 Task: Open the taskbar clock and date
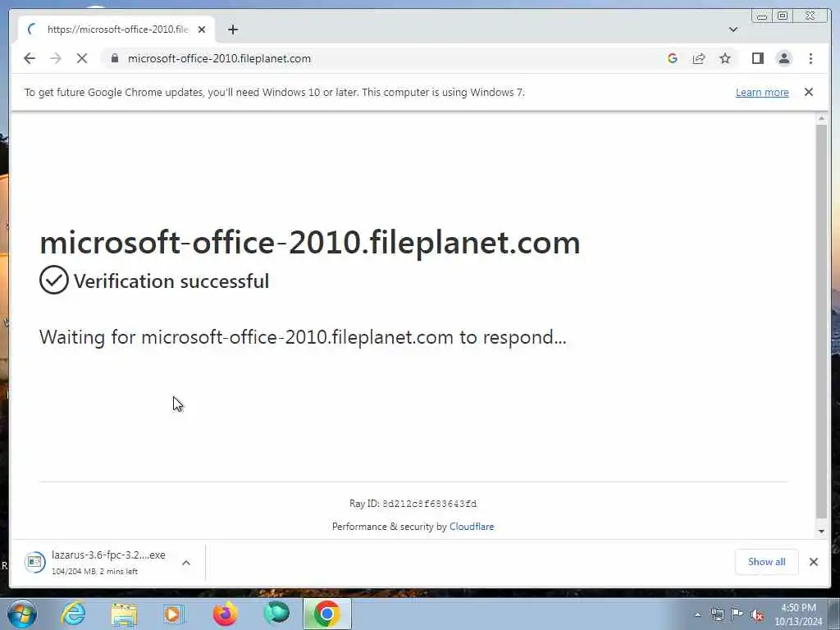[798, 614]
